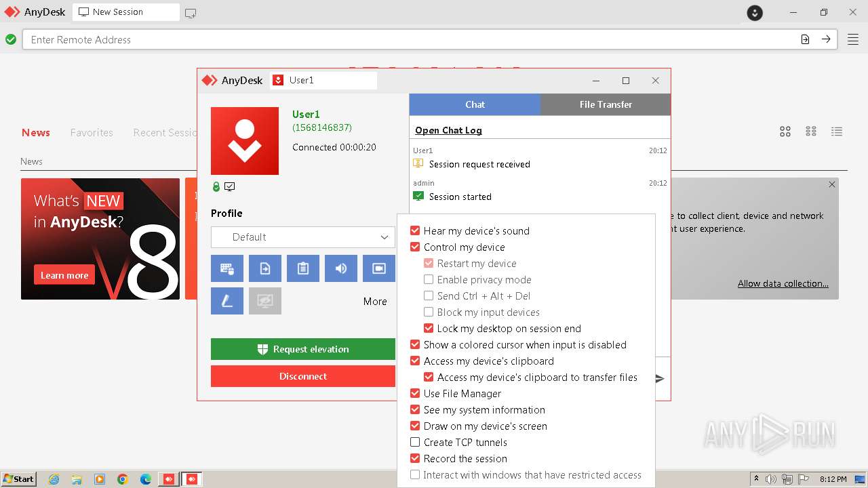Click the system clock showing 8:12 PM

coord(833,479)
